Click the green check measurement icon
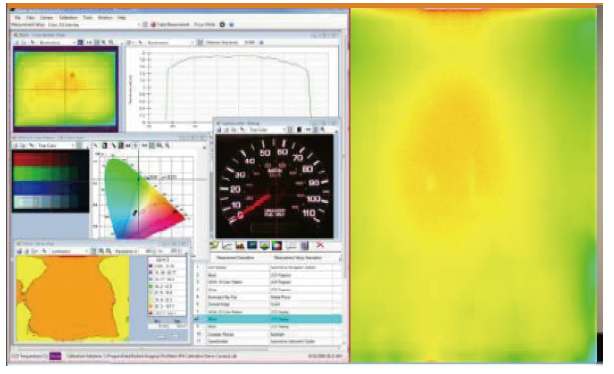The height and width of the screenshot is (374, 614). pos(214,246)
